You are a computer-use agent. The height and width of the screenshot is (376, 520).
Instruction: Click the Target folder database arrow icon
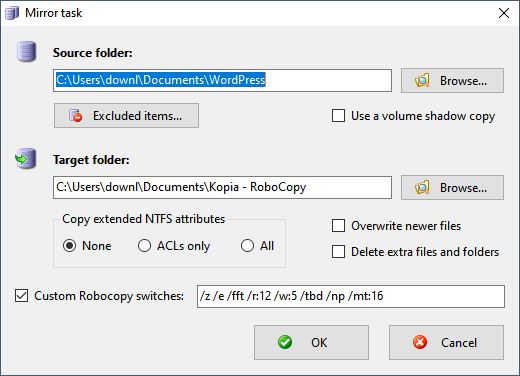[x=26, y=159]
